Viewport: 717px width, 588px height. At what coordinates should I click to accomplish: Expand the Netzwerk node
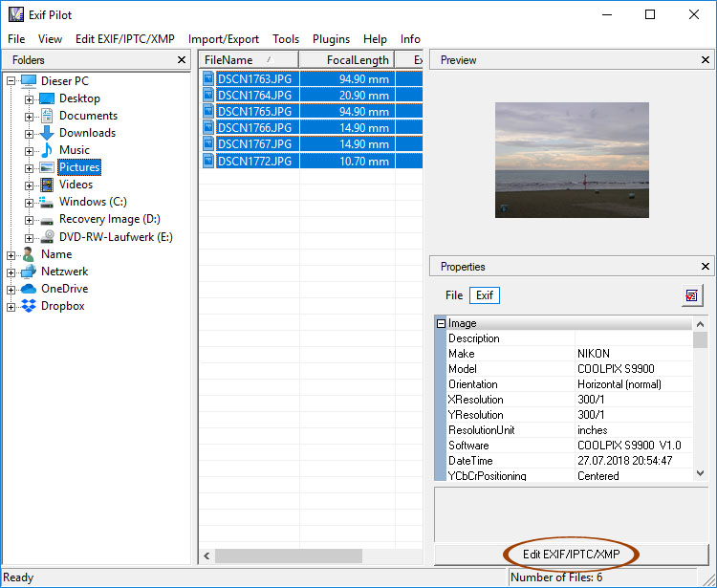point(11,272)
